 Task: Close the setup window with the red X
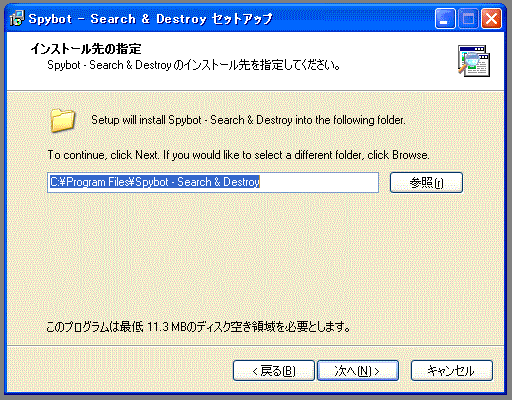coord(491,19)
